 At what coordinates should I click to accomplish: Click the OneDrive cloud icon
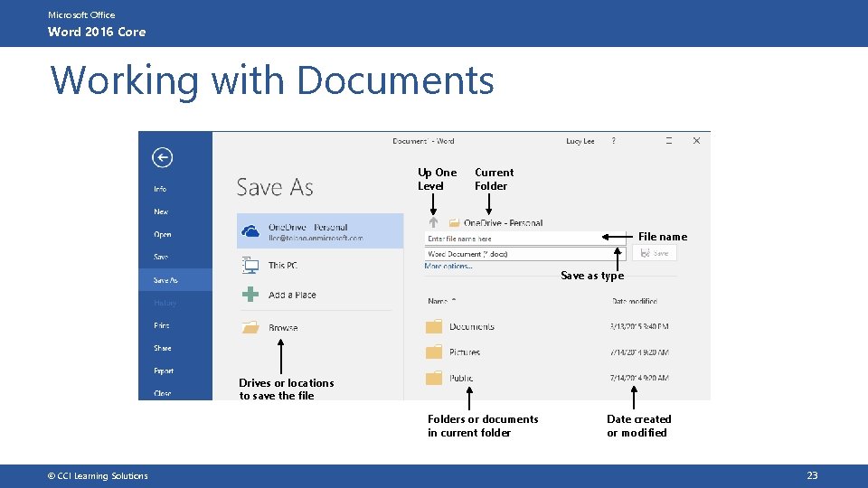[250, 231]
